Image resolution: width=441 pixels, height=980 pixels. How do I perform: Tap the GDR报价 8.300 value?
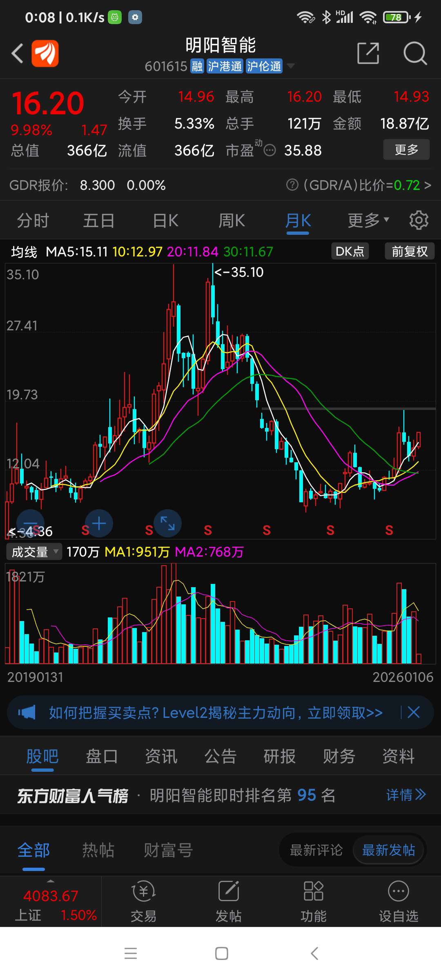click(x=97, y=185)
